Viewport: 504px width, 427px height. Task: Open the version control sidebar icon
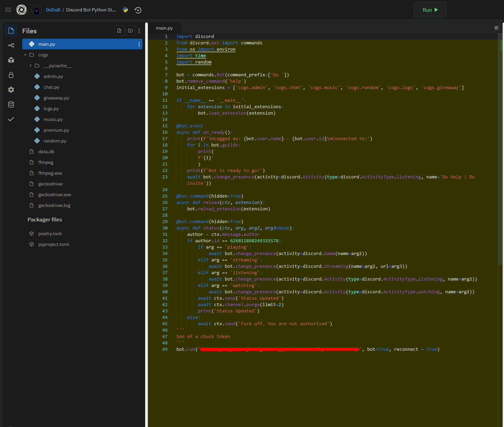[x=11, y=45]
